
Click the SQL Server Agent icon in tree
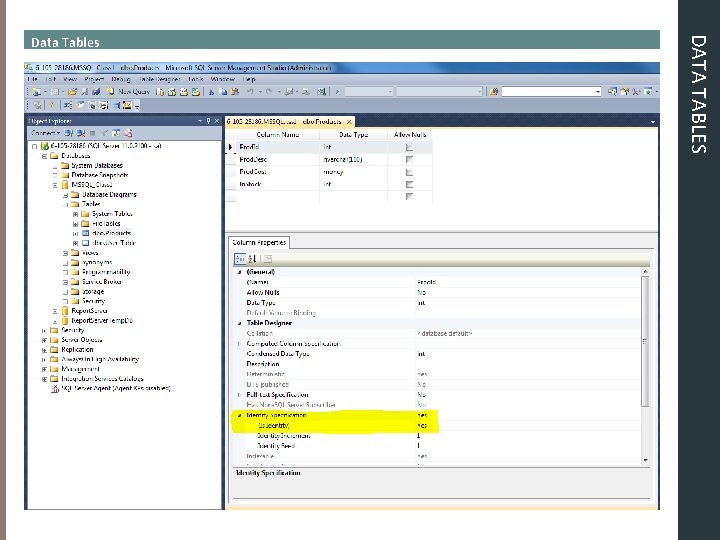[55, 388]
